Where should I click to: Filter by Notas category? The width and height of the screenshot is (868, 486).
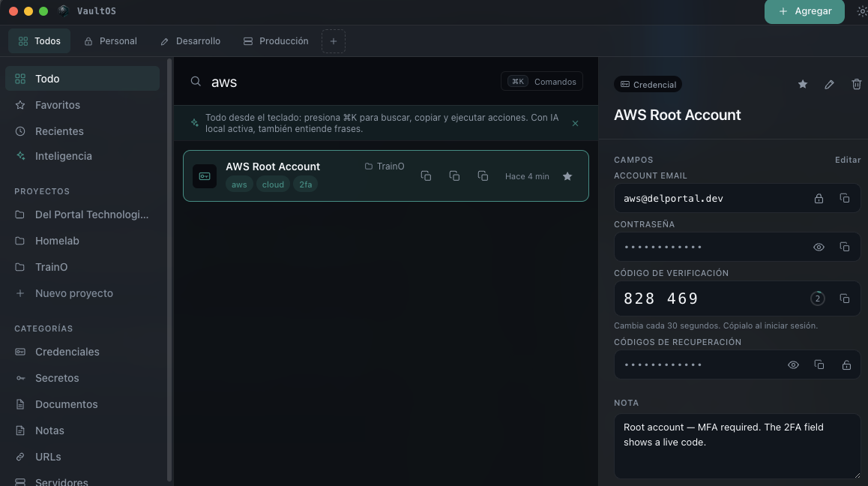82,430
